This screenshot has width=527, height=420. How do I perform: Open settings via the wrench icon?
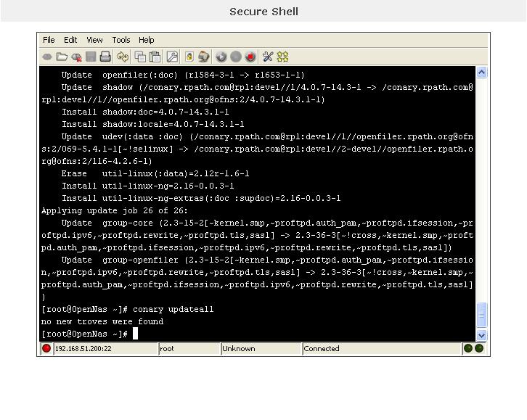(173, 57)
